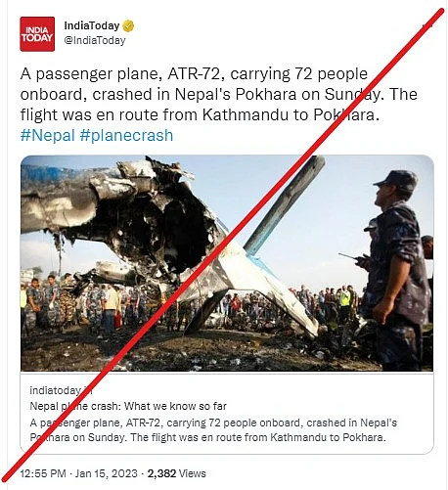Click the 12:55 PM timestamp

pos(43,473)
